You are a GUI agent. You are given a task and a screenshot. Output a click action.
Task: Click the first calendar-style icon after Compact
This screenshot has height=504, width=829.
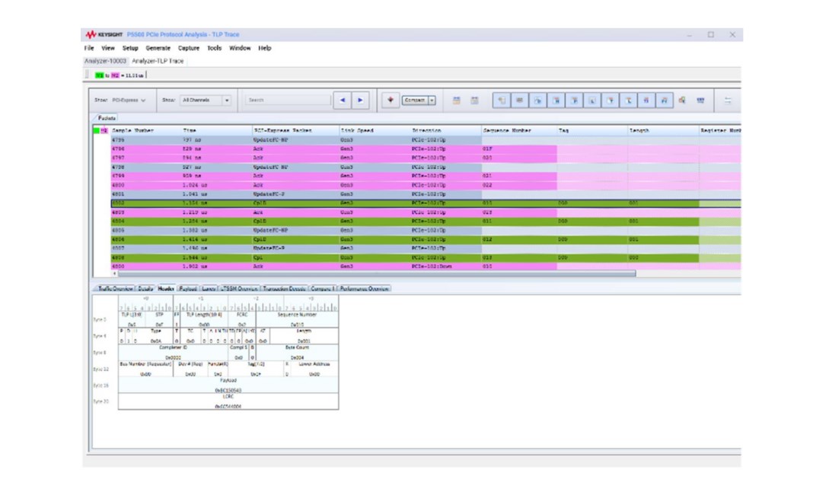point(457,100)
